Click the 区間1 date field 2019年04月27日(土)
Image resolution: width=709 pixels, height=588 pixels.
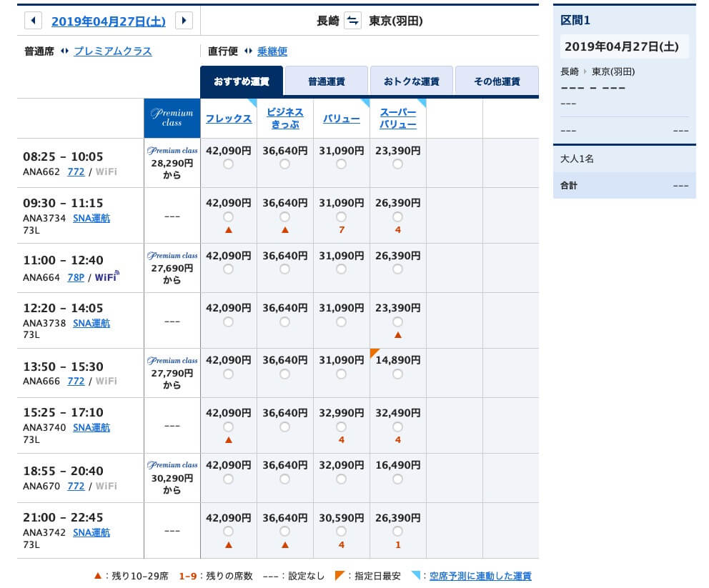tap(624, 46)
